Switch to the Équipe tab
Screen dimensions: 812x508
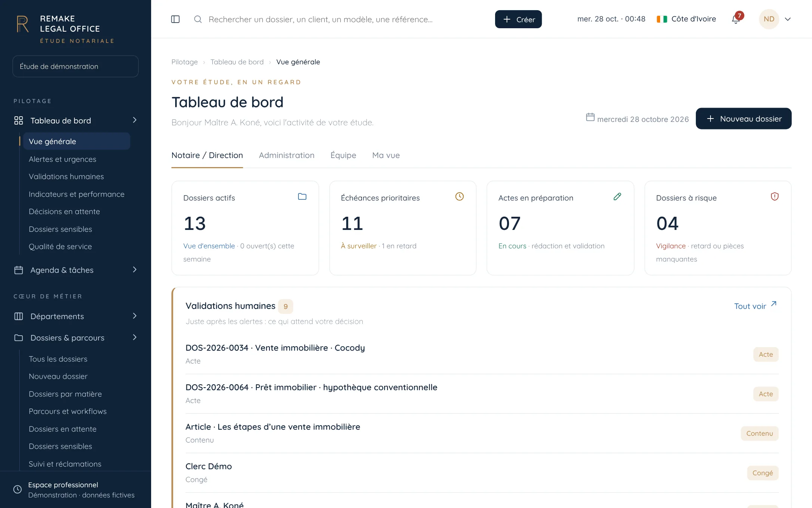(x=343, y=155)
